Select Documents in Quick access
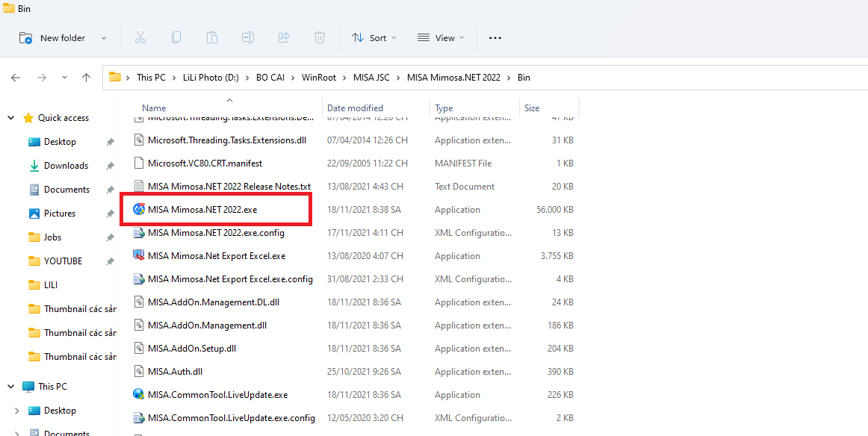Screen dimensions: 868x436 pyautogui.click(x=66, y=189)
